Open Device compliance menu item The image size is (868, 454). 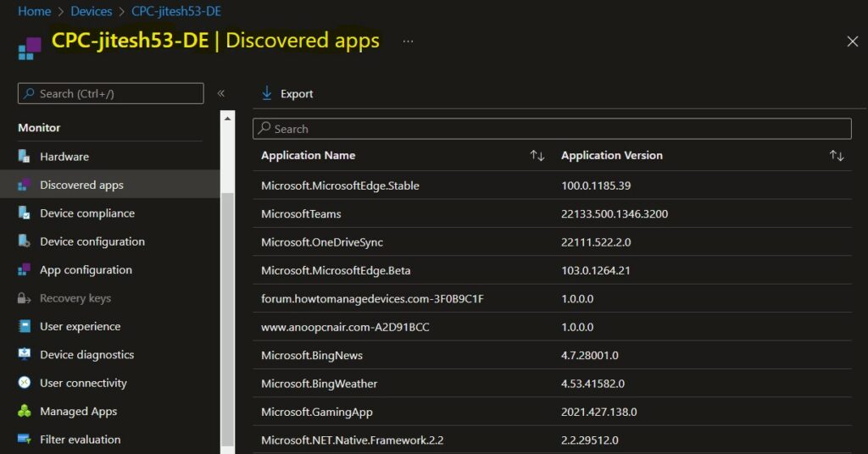tap(109, 213)
